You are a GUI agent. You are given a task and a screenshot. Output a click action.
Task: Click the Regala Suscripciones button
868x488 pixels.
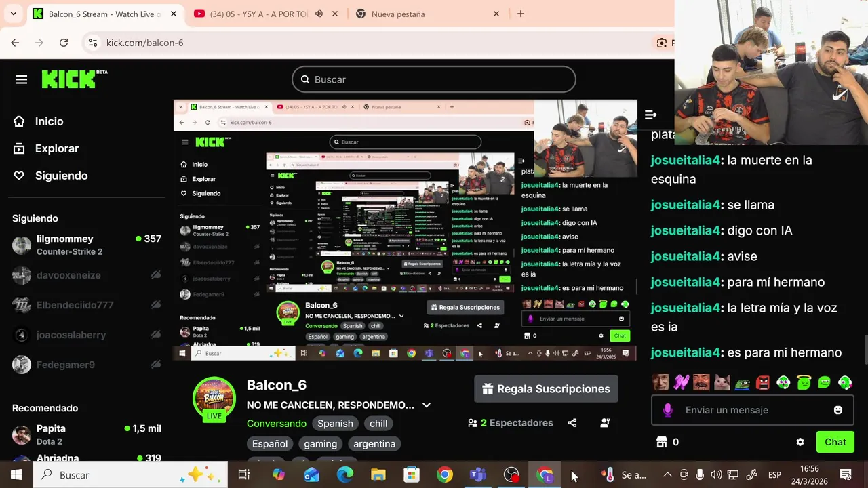pyautogui.click(x=546, y=389)
